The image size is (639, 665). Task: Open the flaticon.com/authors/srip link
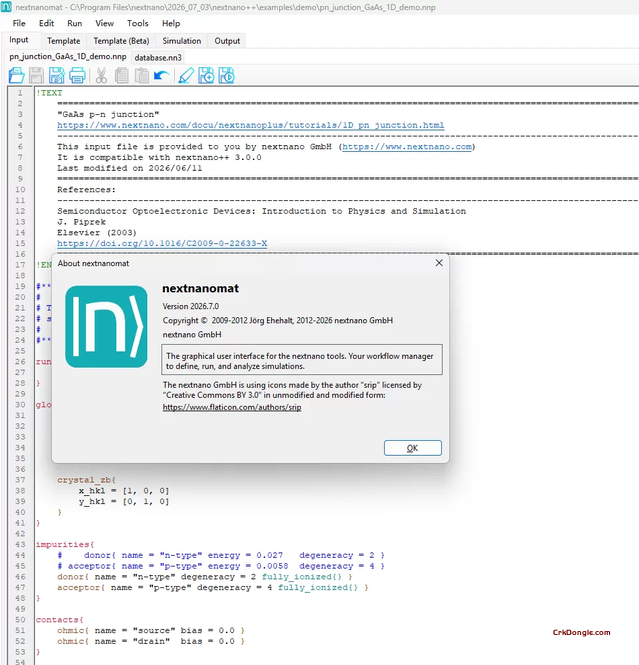232,407
